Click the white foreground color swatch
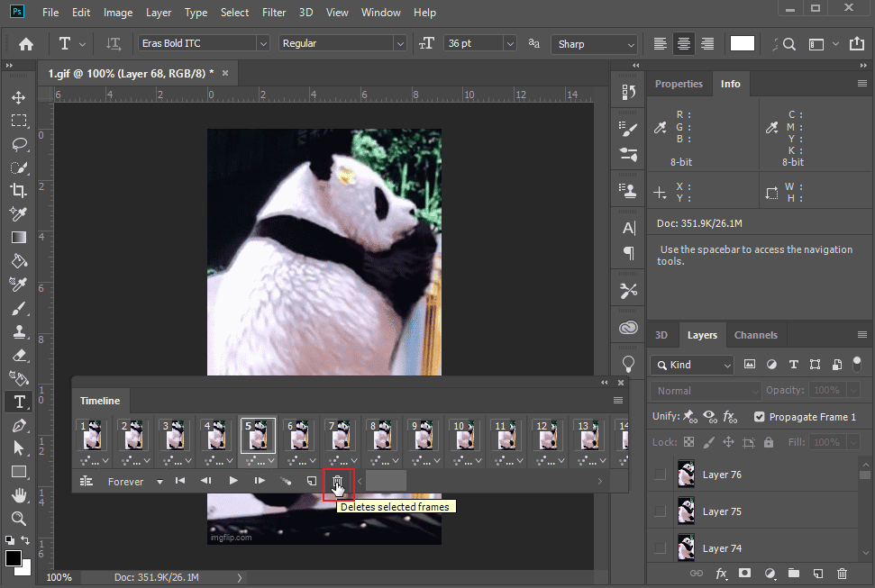This screenshot has height=588, width=875. coord(742,42)
